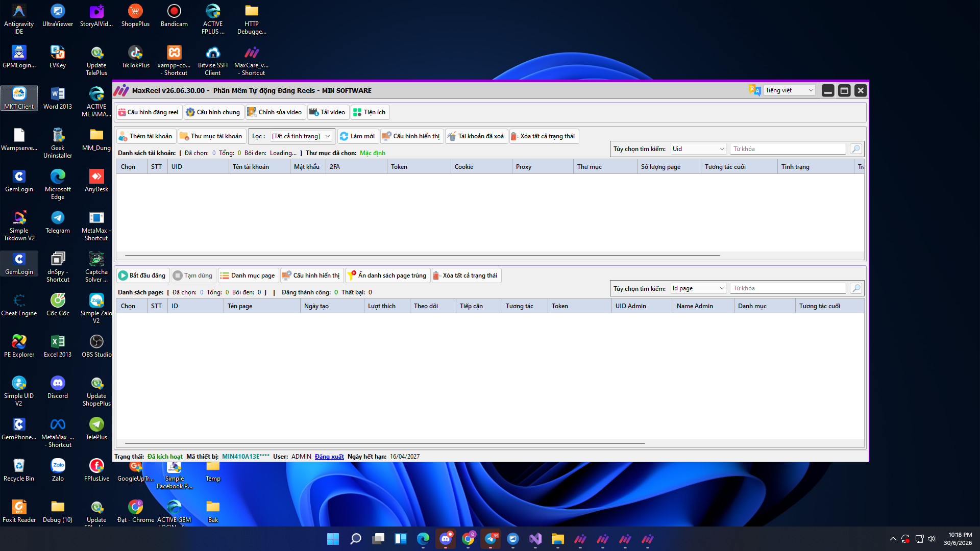Sort pages by Ngày tạo column

[x=332, y=306]
